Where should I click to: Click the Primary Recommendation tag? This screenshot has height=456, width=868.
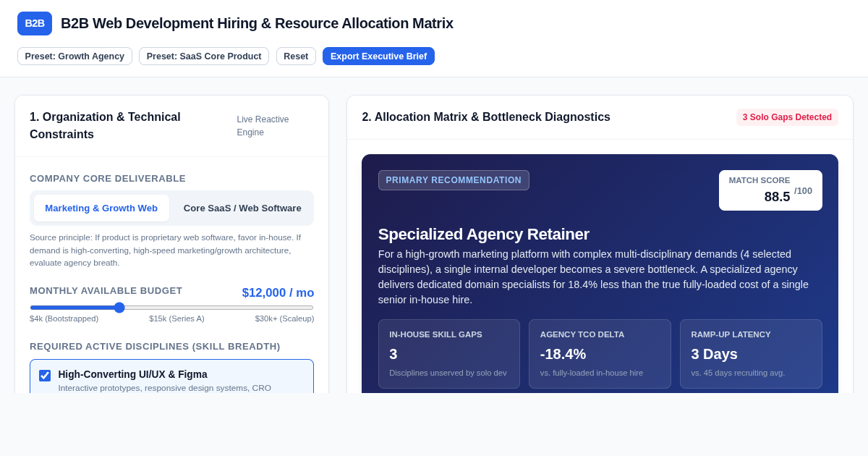click(x=454, y=180)
